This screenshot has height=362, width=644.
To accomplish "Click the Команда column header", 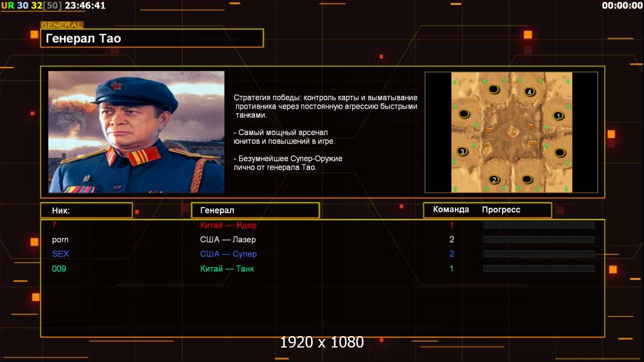I will tap(451, 209).
